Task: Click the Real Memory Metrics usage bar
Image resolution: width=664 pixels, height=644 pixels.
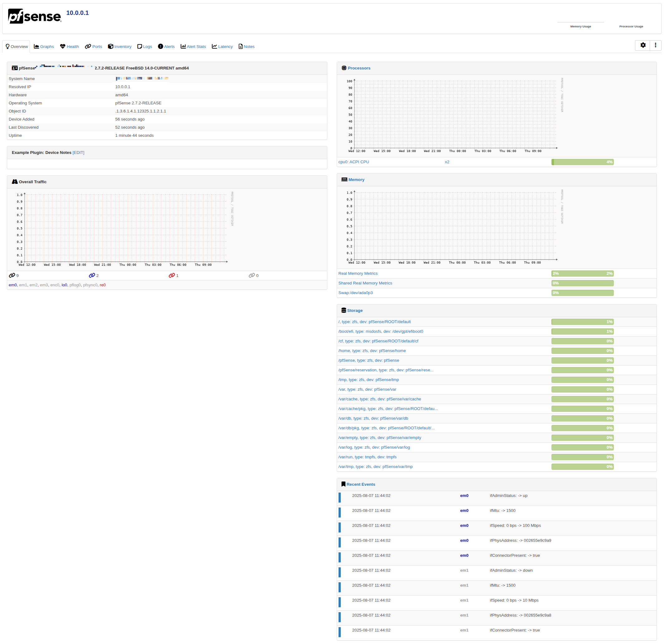Action: pos(582,274)
